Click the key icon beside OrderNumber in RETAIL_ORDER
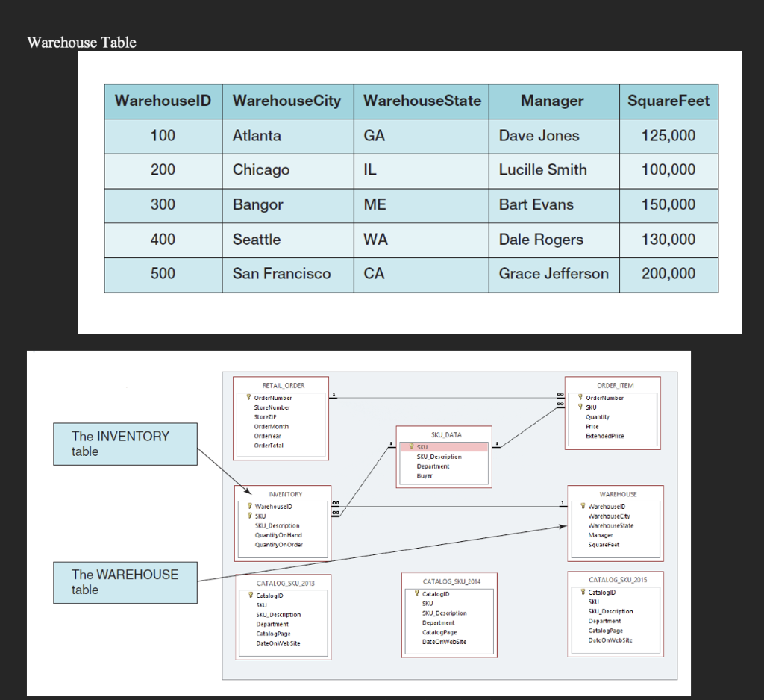Screen dimensions: 764x700 tap(248, 398)
